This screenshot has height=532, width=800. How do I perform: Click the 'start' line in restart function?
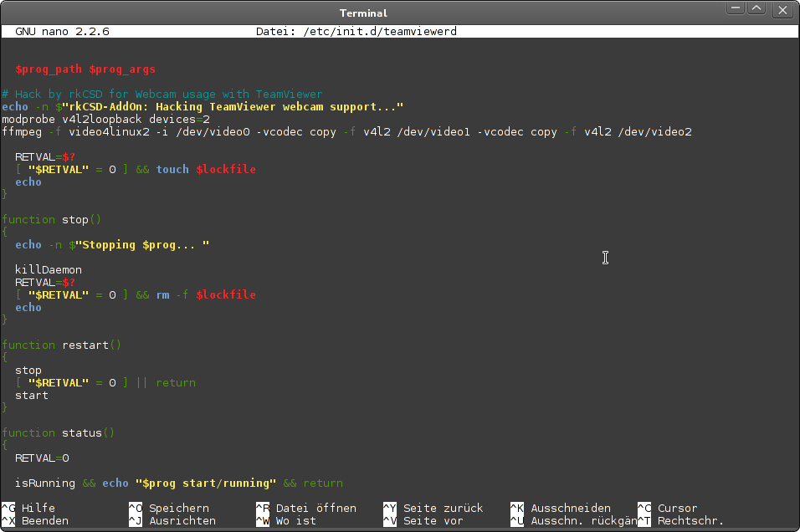[32, 396]
